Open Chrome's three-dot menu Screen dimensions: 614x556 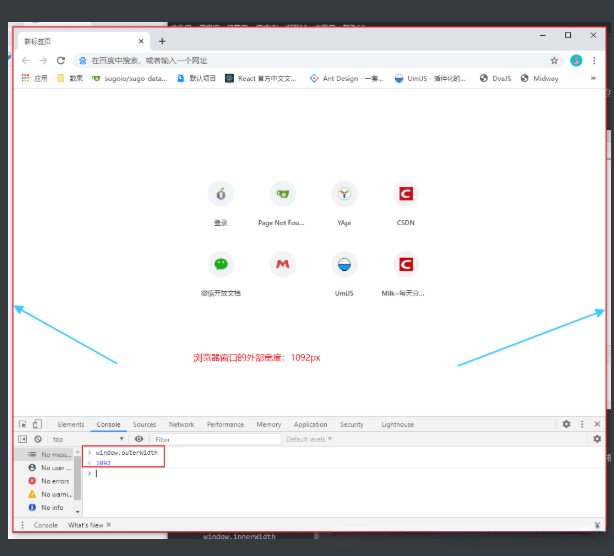[x=594, y=60]
